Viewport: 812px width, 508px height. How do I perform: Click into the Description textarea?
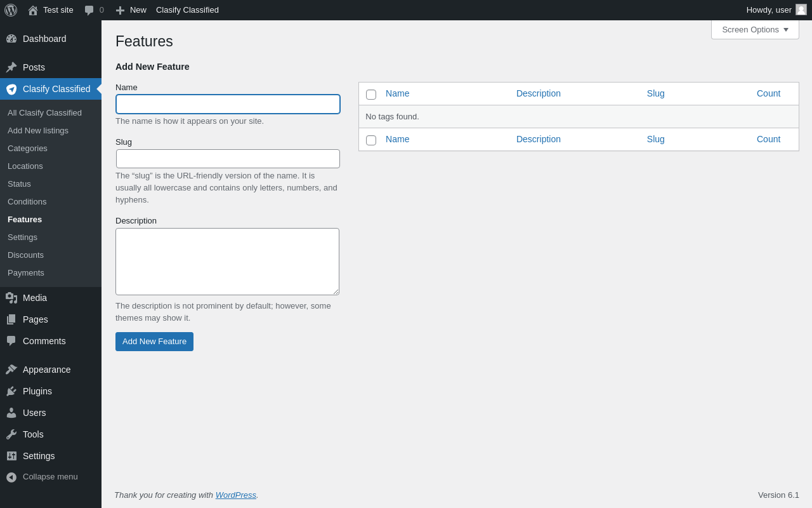tap(227, 262)
